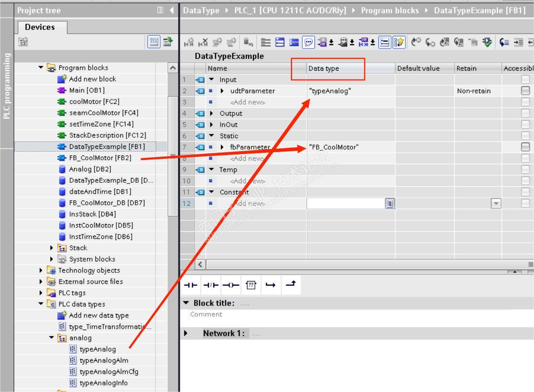This screenshot has width=534, height=392.
Task: Toggle the Accessible checkbox on the Constant row
Action: (x=525, y=192)
